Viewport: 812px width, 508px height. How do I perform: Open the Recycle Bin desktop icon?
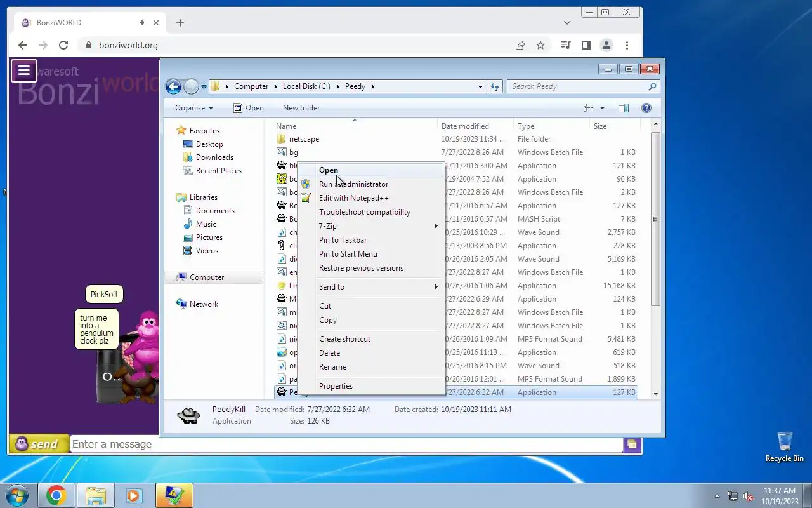click(785, 447)
